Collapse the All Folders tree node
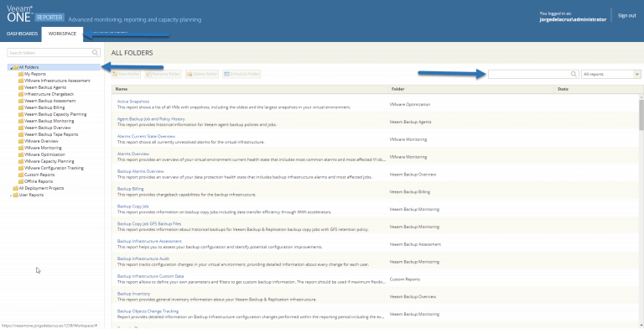The width and height of the screenshot is (644, 329). pyautogui.click(x=11, y=67)
